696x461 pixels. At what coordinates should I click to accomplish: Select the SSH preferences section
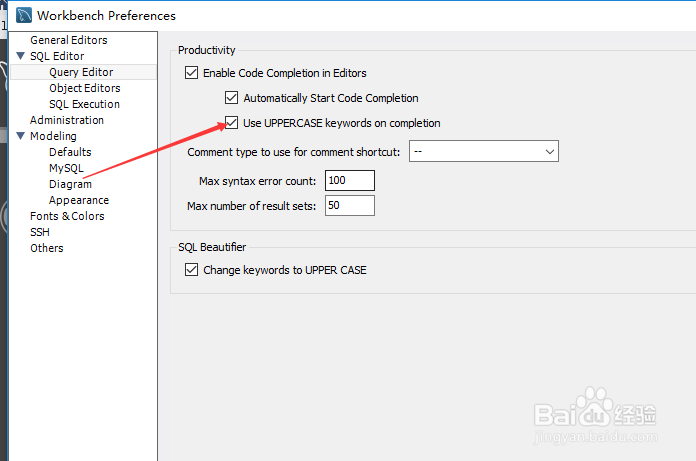pos(40,232)
